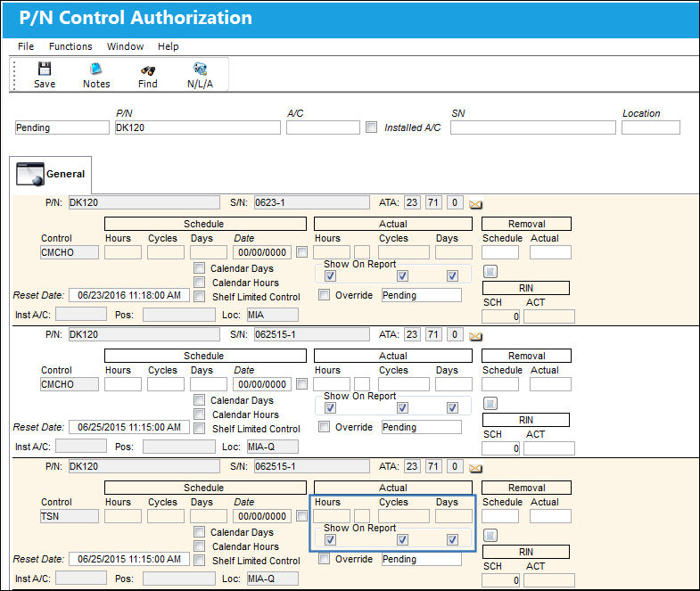Click the first record's Reset Date field
Image resolution: width=700 pixels, height=591 pixels.
click(129, 295)
